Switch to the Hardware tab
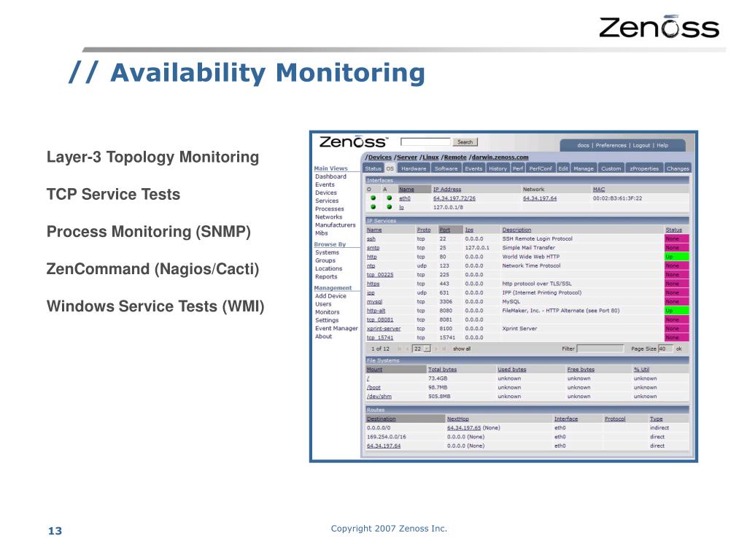Image resolution: width=747 pixels, height=560 pixels. [414, 168]
